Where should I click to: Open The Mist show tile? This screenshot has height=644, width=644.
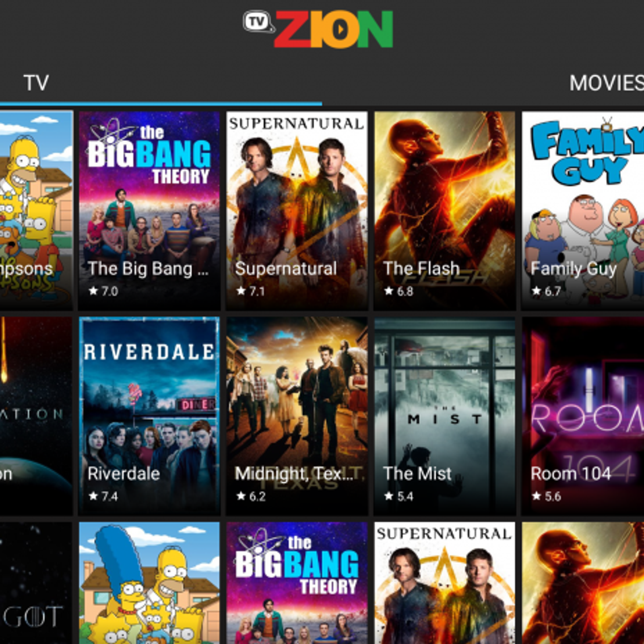[x=445, y=416]
